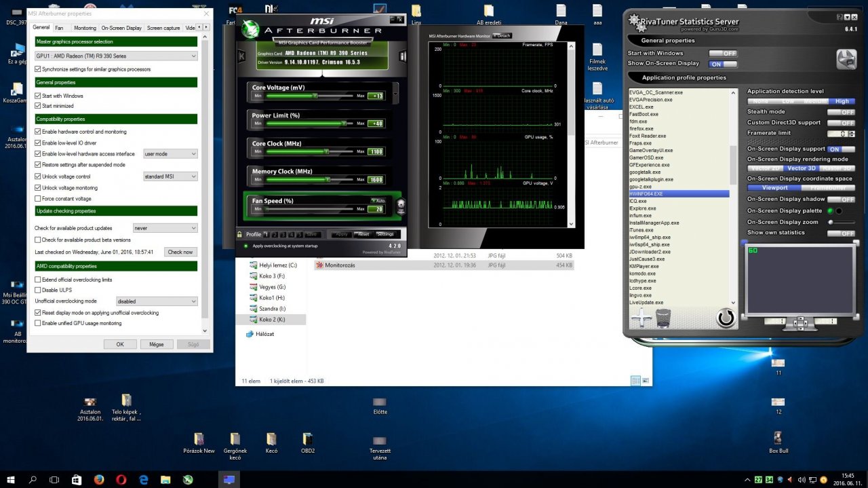Expand the unofficial overclocking mode dropdown
The width and height of the screenshot is (868, 488).
(x=156, y=301)
